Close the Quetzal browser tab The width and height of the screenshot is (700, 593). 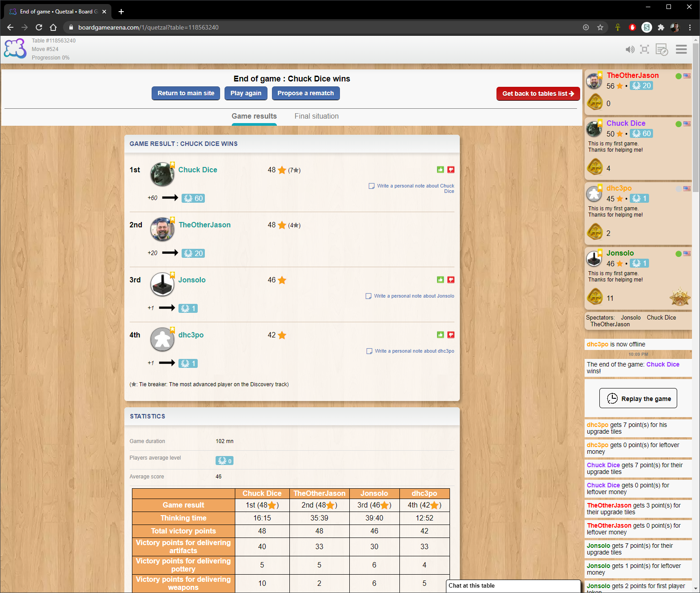104,12
